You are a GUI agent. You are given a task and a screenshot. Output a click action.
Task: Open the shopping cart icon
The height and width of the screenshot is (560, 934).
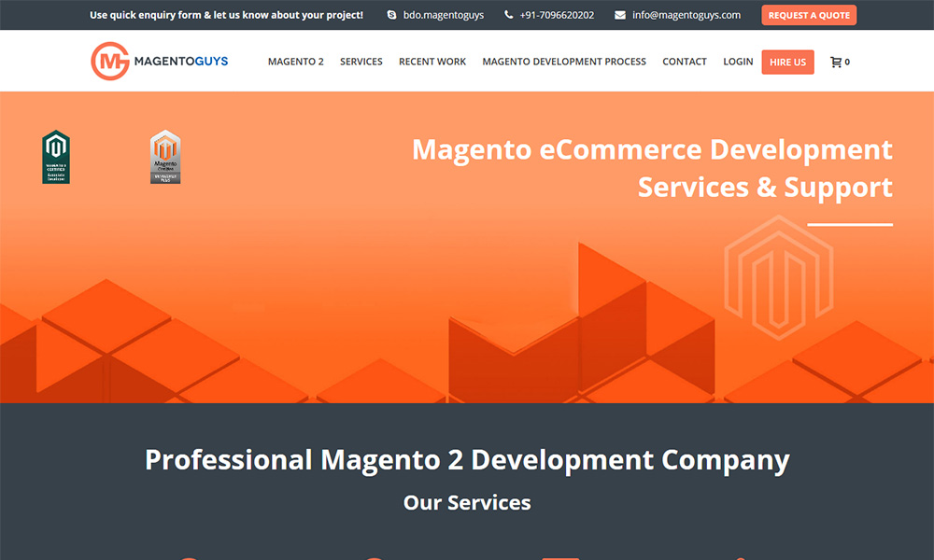point(836,62)
